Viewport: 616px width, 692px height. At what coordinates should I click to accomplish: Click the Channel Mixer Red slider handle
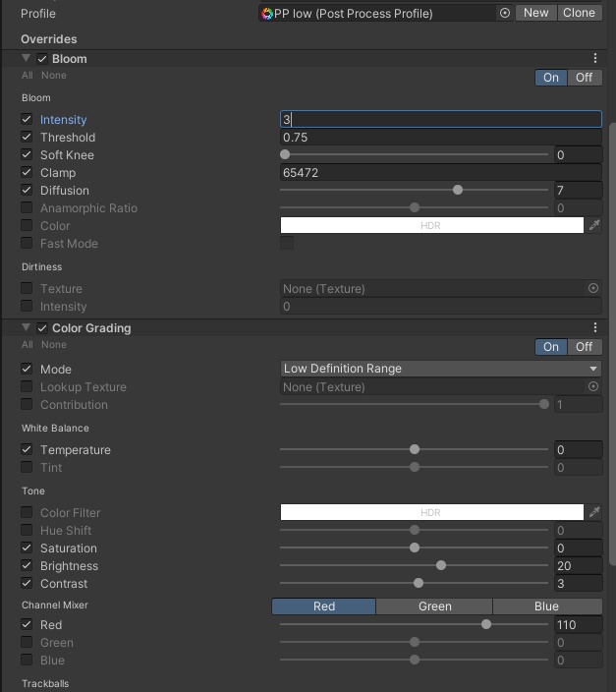[x=486, y=624]
